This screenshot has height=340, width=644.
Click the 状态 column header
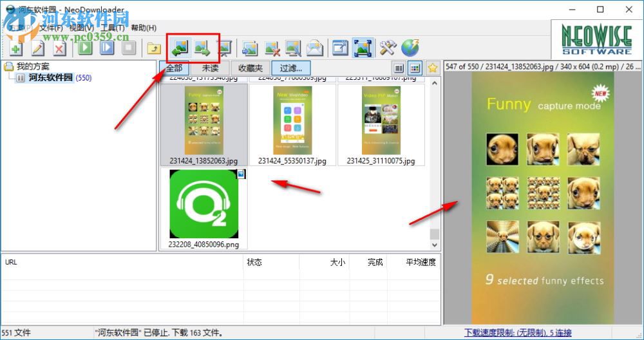271,262
